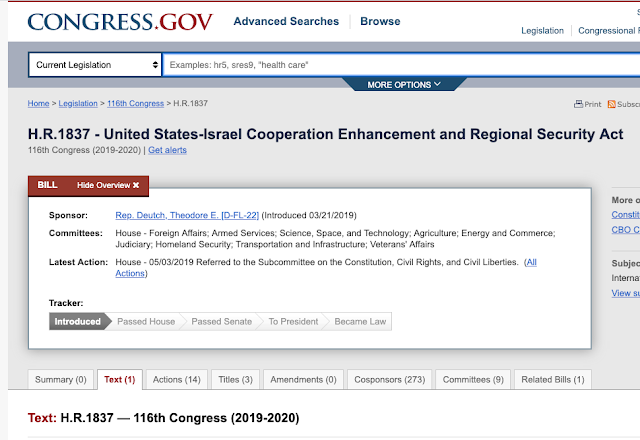Open Advanced Searches
The width and height of the screenshot is (640, 440).
286,21
